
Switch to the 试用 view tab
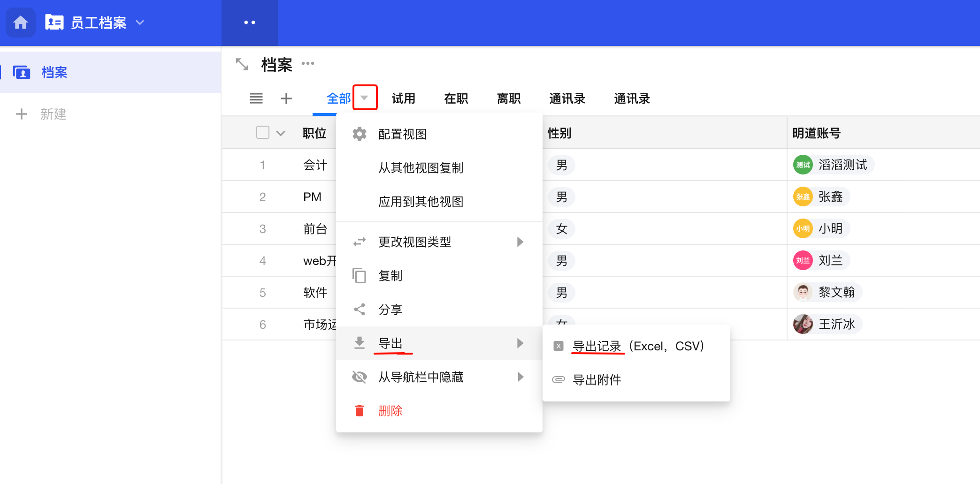(x=404, y=98)
